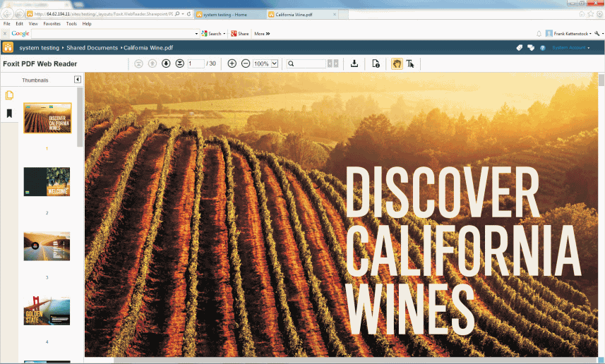
Task: Open SharePoint help question mark icon
Action: tap(542, 48)
